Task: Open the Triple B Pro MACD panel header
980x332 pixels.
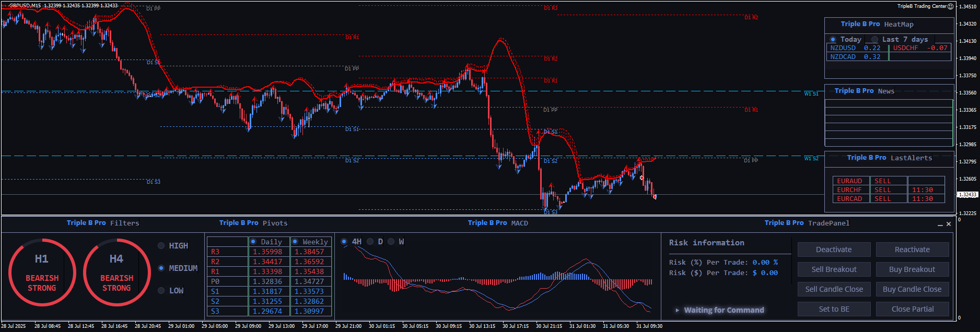Action: click(497, 223)
